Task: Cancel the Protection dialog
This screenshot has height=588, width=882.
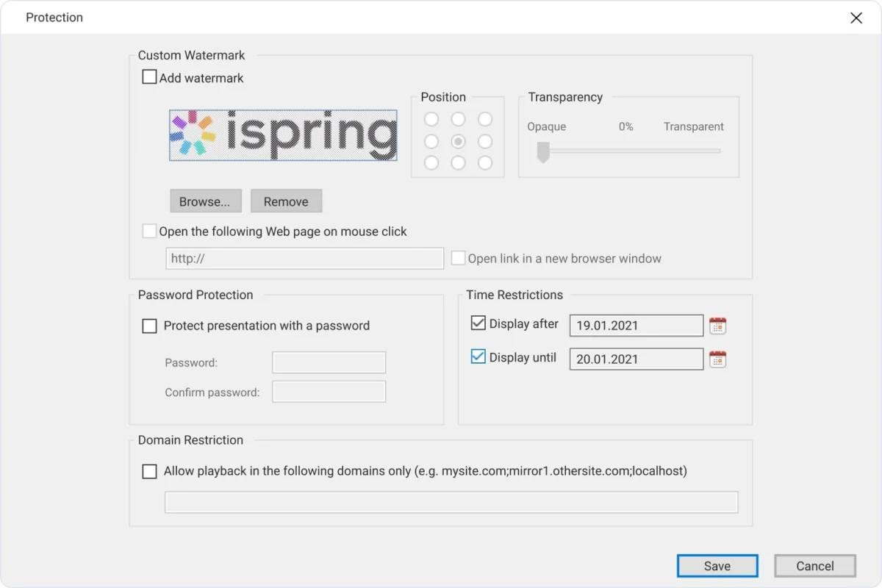Action: click(815, 566)
